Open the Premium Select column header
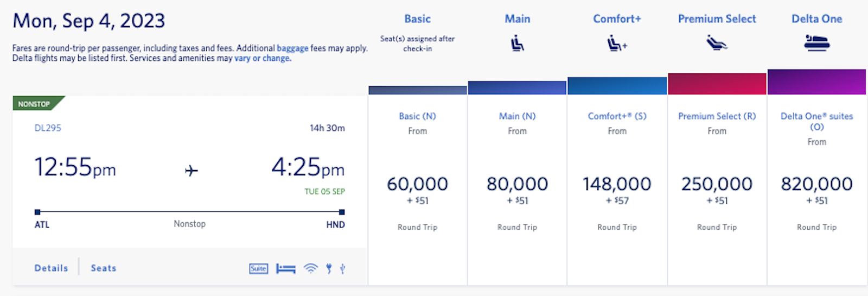The image size is (868, 296). pos(717,19)
